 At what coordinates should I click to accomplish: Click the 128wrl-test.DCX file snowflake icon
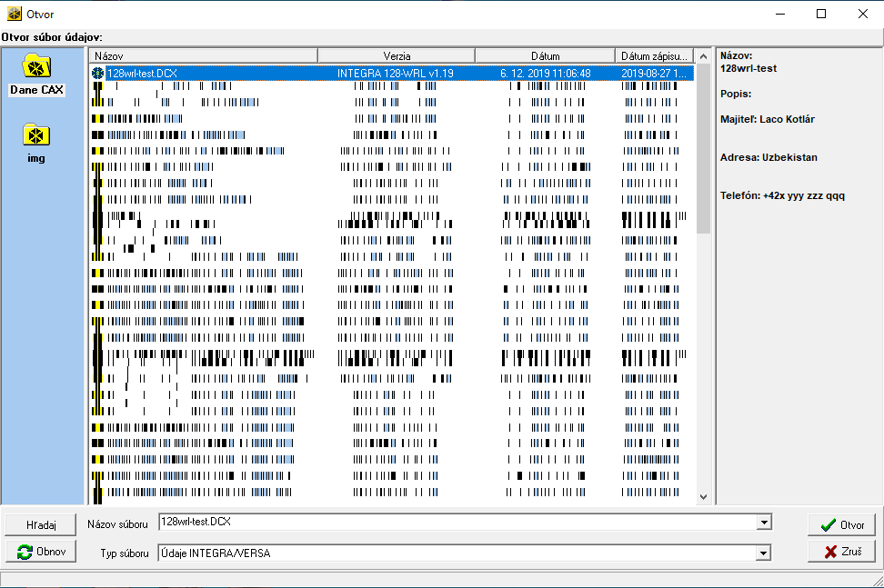[x=98, y=73]
